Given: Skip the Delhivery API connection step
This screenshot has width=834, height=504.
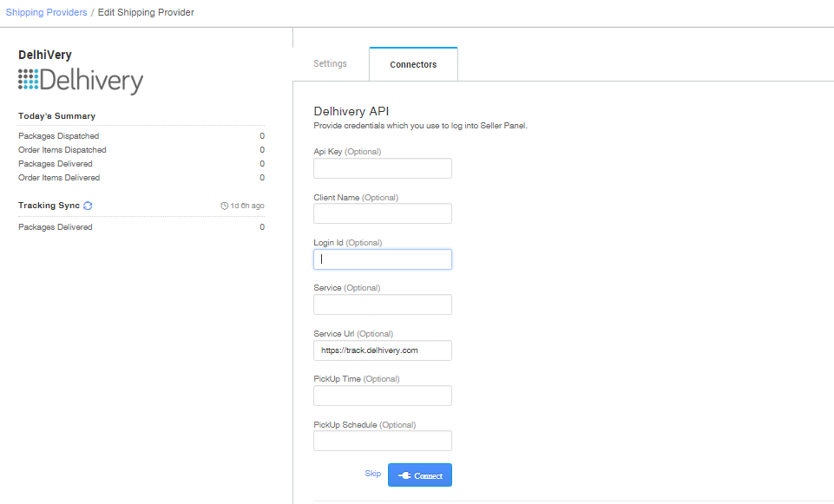Looking at the screenshot, I should pyautogui.click(x=372, y=473).
